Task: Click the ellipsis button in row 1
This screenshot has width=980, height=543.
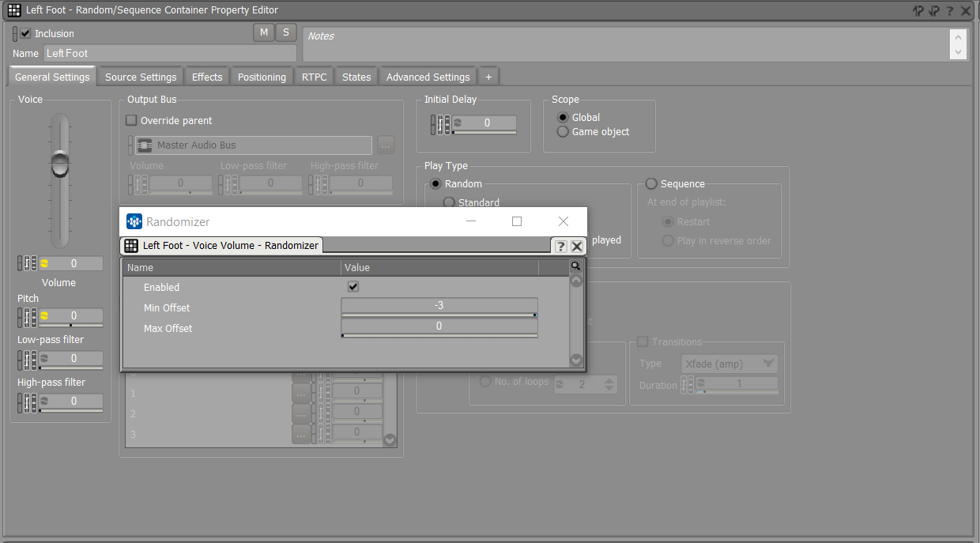Action: pos(301,392)
